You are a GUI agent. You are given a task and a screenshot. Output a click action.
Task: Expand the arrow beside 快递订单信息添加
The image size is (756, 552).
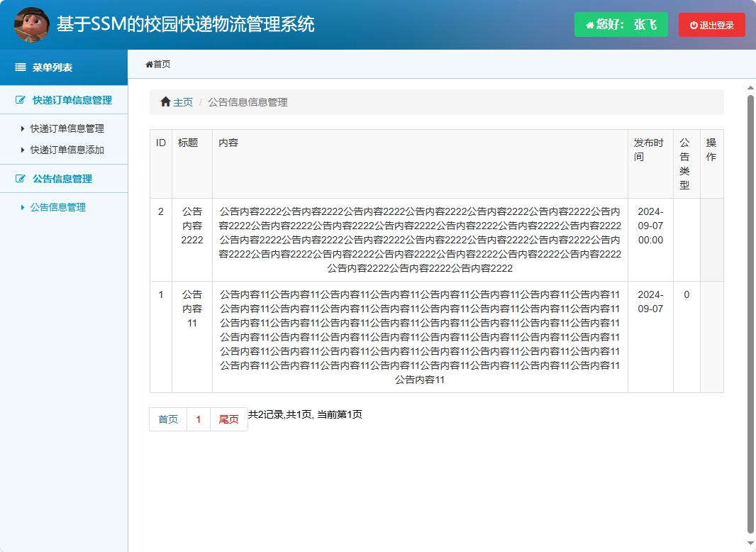pos(22,150)
